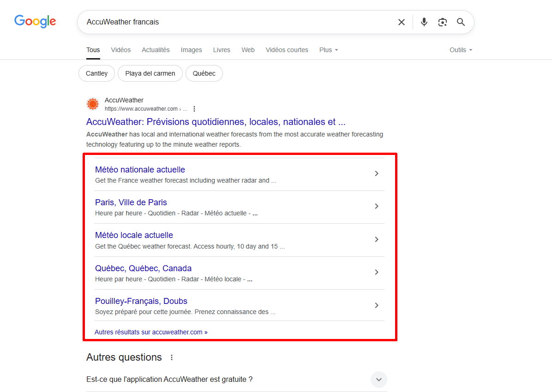This screenshot has height=392, width=552.
Task: Switch to the Vidéos courtes tab
Action: pyautogui.click(x=287, y=50)
